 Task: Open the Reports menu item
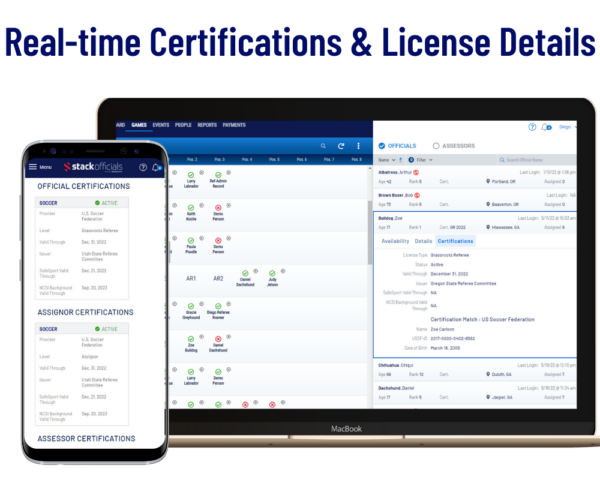pyautogui.click(x=208, y=125)
